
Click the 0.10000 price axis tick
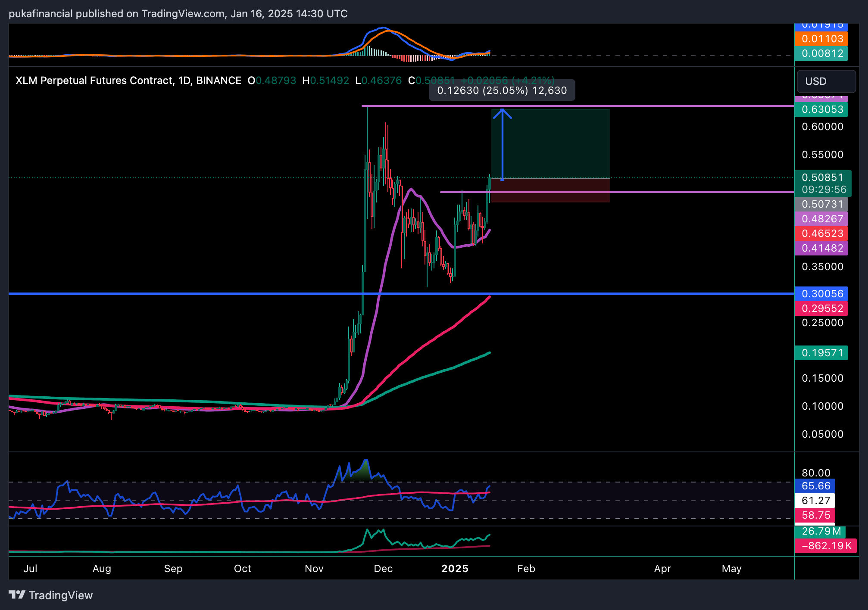pyautogui.click(x=822, y=406)
